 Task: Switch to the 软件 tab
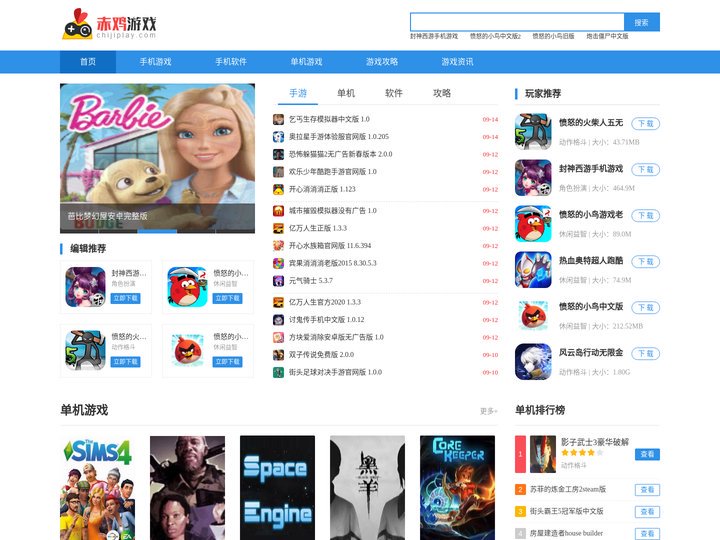(394, 93)
